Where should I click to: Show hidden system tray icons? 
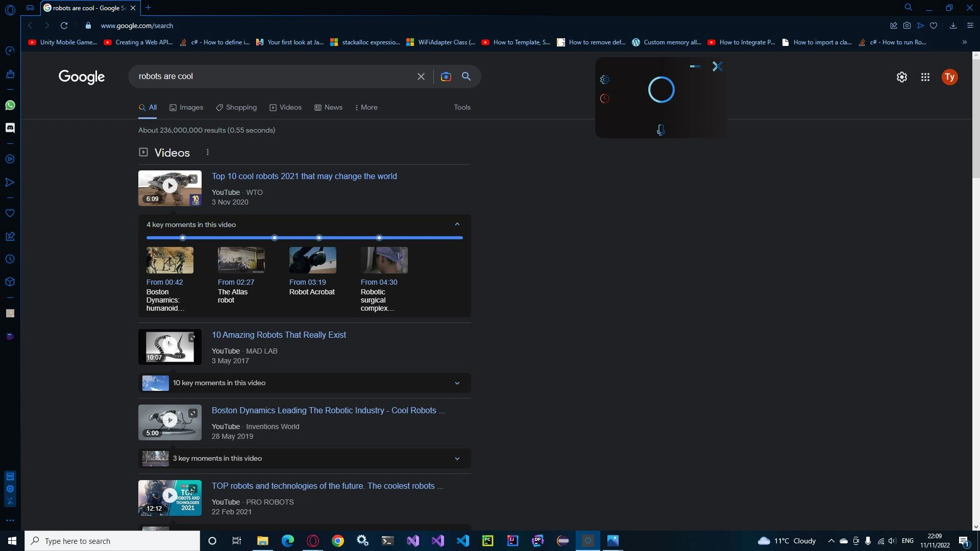click(x=831, y=541)
